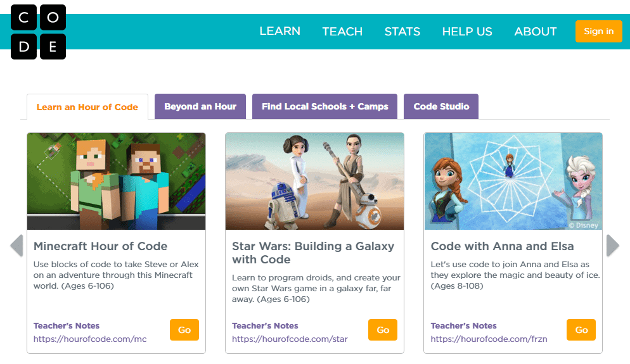Screen dimensions: 630x364
Task: Open Teacher's Notes for Anna and Elsa
Action: (x=464, y=325)
